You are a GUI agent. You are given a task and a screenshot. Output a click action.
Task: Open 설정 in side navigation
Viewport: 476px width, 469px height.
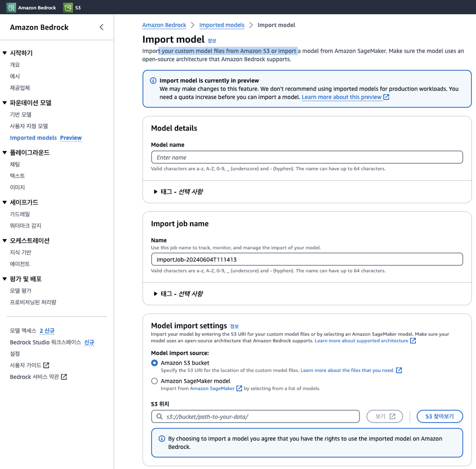tap(15, 354)
